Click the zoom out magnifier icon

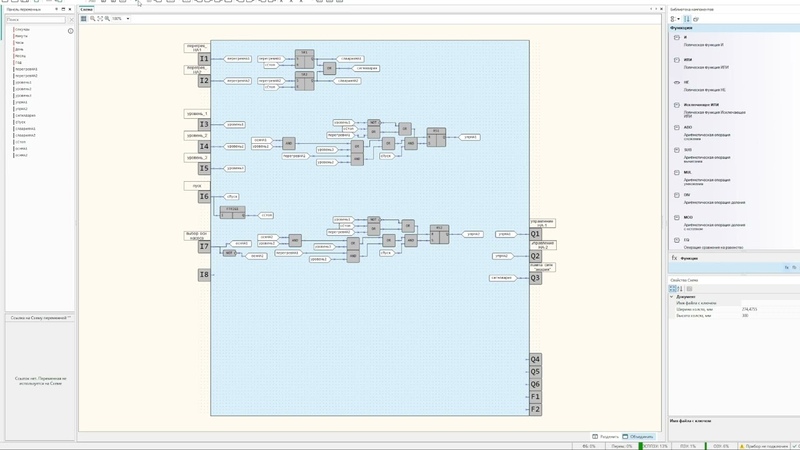(x=107, y=19)
